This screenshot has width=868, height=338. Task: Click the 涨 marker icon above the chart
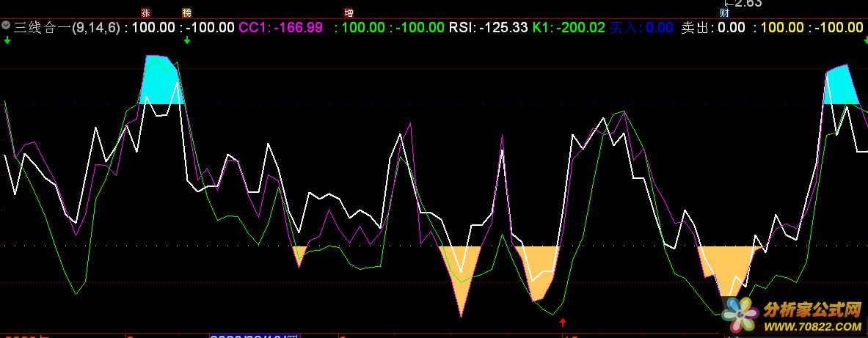click(x=146, y=12)
